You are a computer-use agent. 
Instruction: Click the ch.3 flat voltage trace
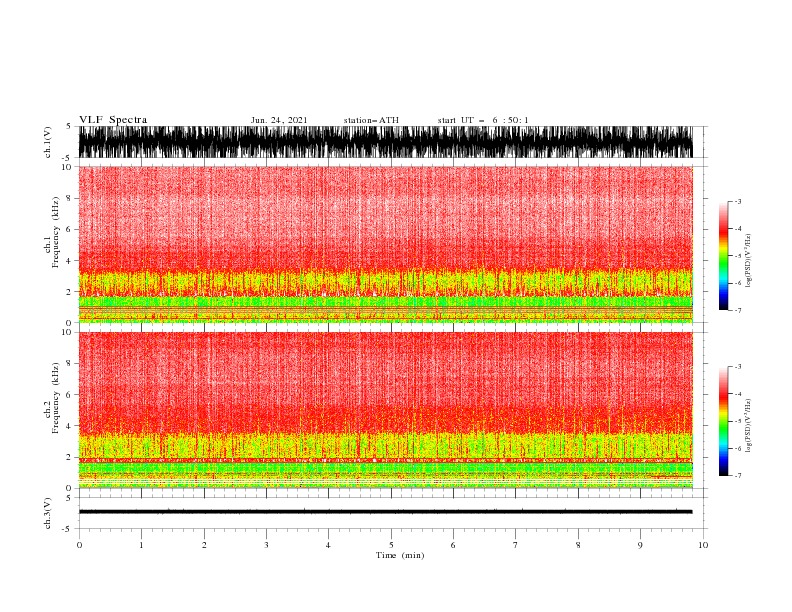[385, 512]
